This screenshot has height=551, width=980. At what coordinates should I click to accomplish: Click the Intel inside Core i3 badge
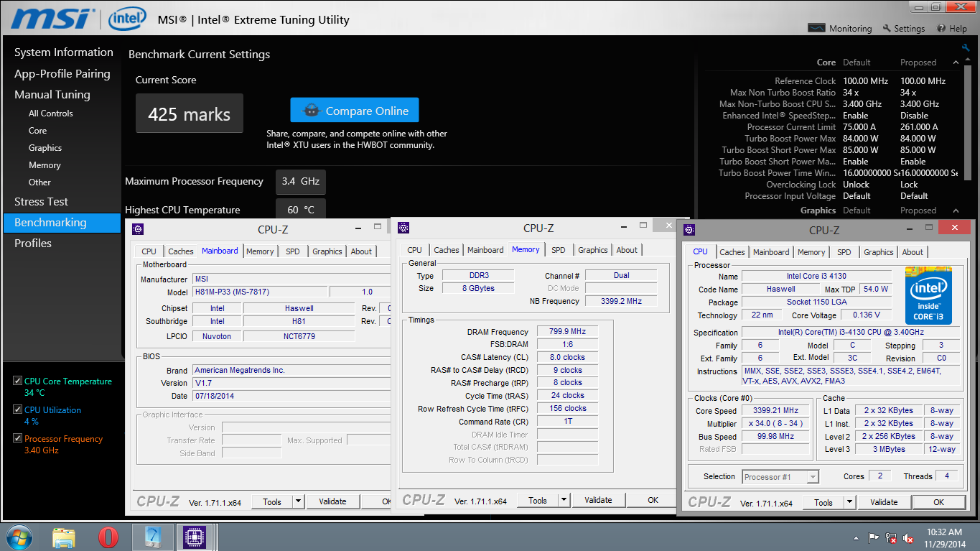(x=928, y=295)
